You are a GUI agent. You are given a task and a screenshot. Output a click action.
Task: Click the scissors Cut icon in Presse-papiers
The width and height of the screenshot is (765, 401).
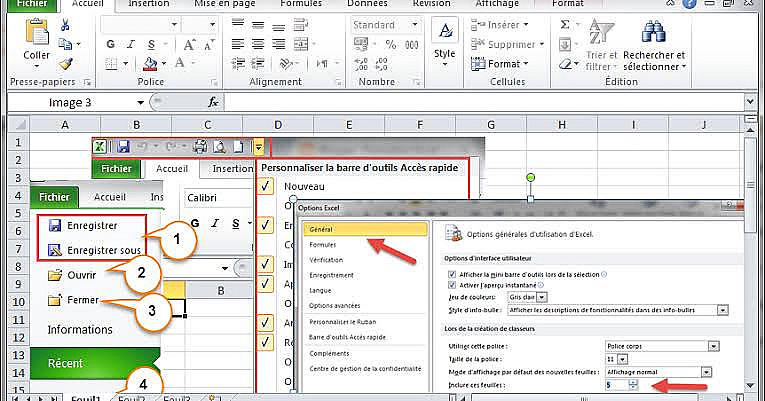(x=65, y=25)
